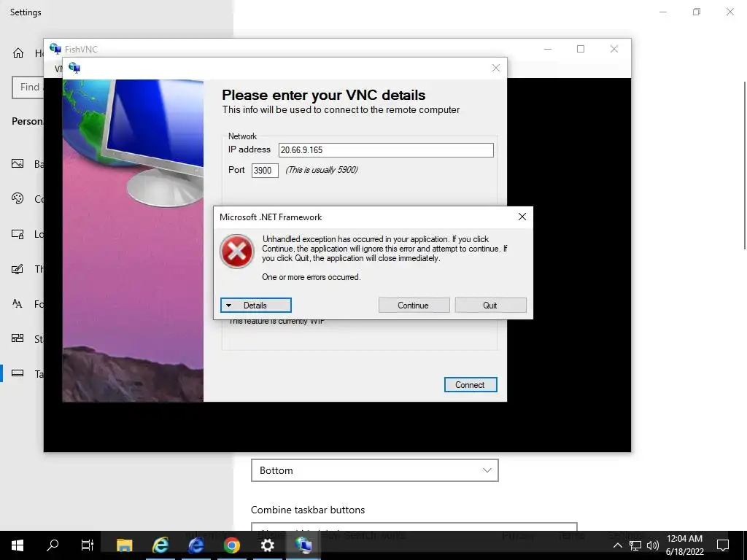The height and width of the screenshot is (560, 747).
Task: Click the volume speaker tray icon
Action: tap(653, 545)
